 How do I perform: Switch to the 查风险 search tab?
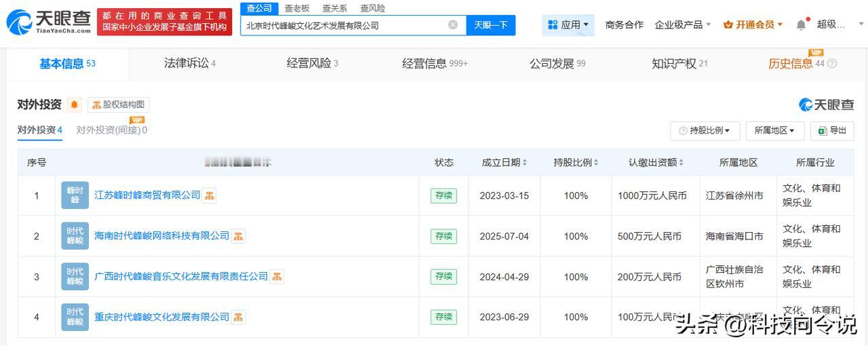pyautogui.click(x=372, y=8)
